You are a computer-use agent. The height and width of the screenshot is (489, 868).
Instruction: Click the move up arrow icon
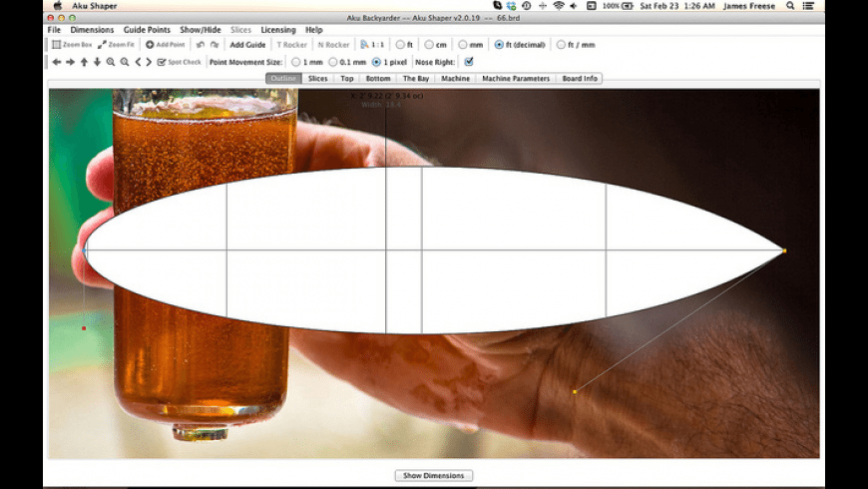point(84,62)
